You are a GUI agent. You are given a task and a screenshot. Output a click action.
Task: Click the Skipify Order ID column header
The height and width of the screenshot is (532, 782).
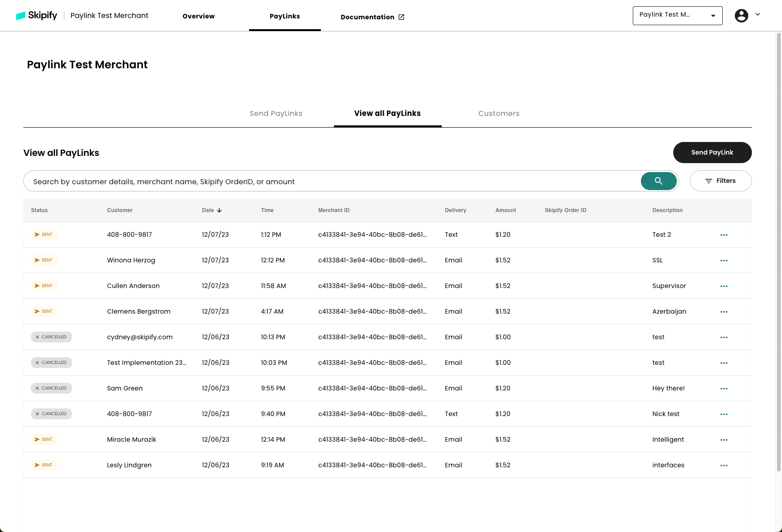pyautogui.click(x=565, y=210)
